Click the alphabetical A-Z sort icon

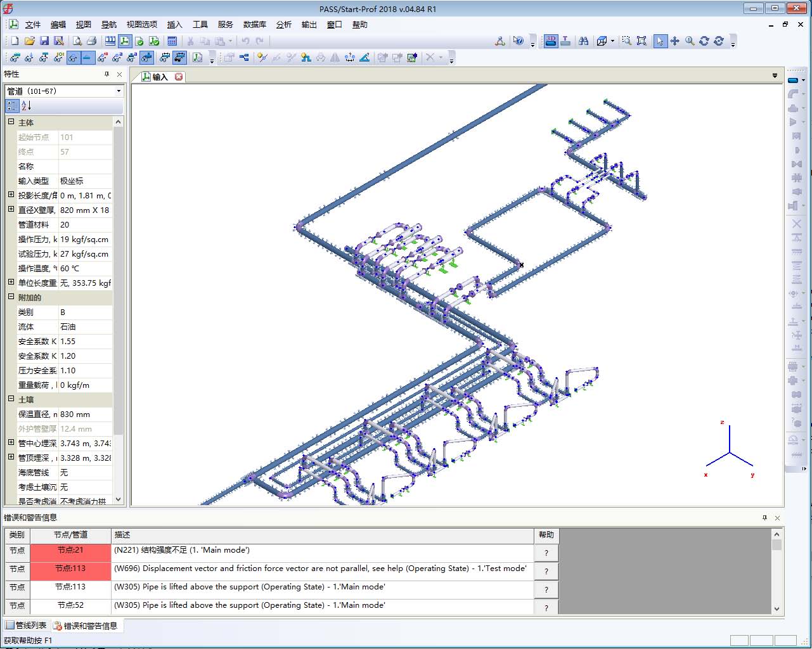[26, 106]
